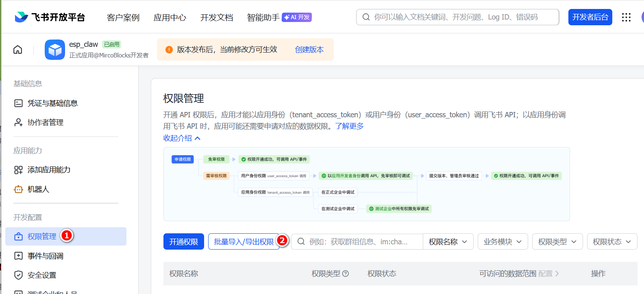Open 客户案例 in the top navigation
This screenshot has width=644, height=294.
pos(123,18)
